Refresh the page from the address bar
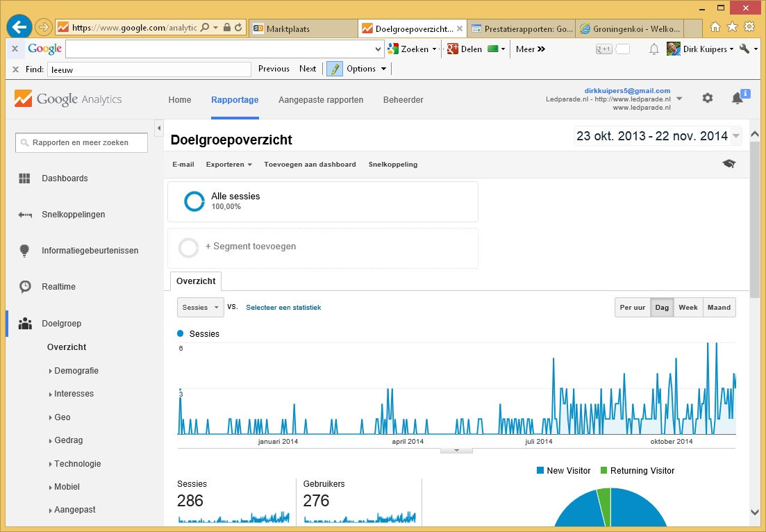This screenshot has height=532, width=766. tap(238, 27)
